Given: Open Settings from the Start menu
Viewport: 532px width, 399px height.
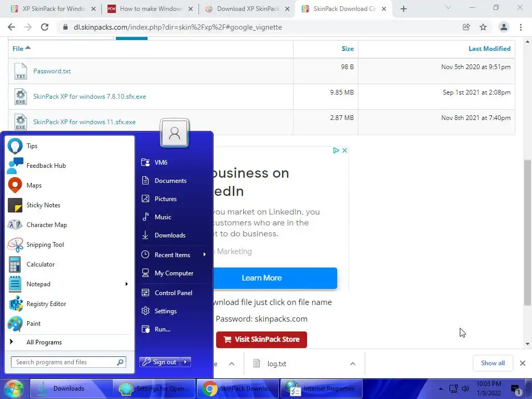Looking at the screenshot, I should coord(173,311).
